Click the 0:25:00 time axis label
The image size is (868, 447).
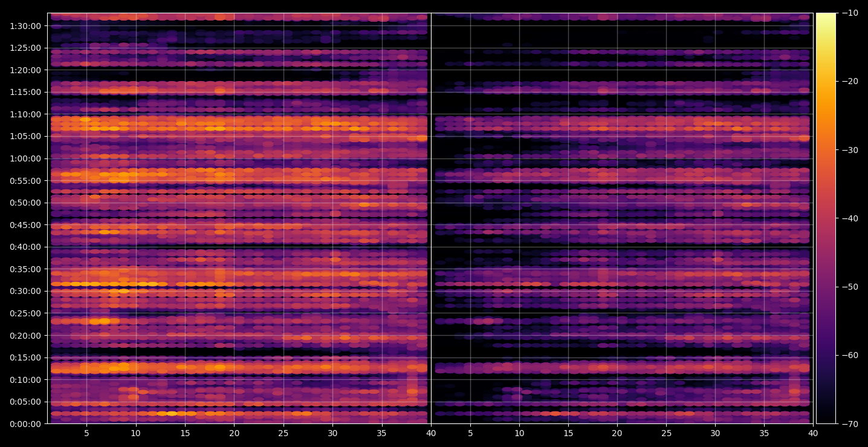[x=25, y=313]
